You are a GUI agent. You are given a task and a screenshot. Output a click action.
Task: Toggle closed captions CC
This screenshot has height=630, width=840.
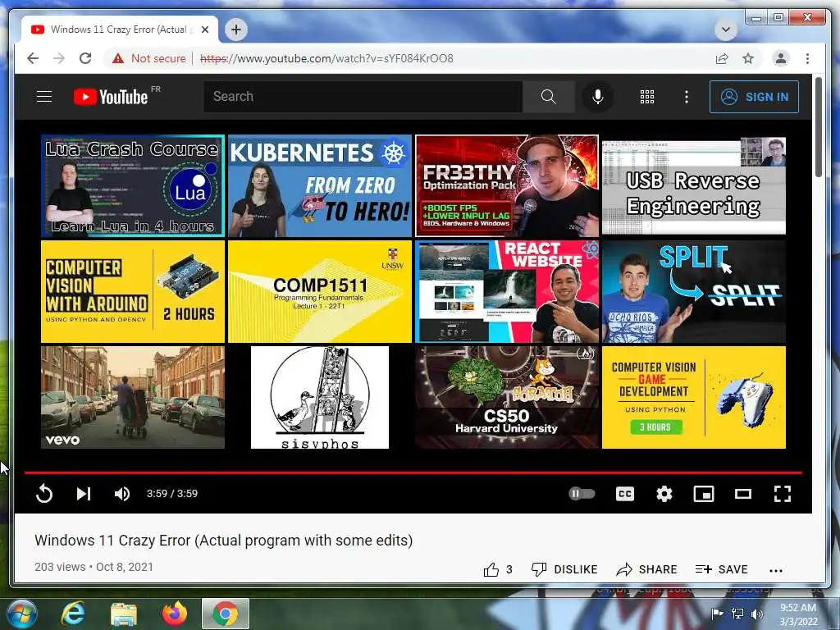[x=624, y=493]
